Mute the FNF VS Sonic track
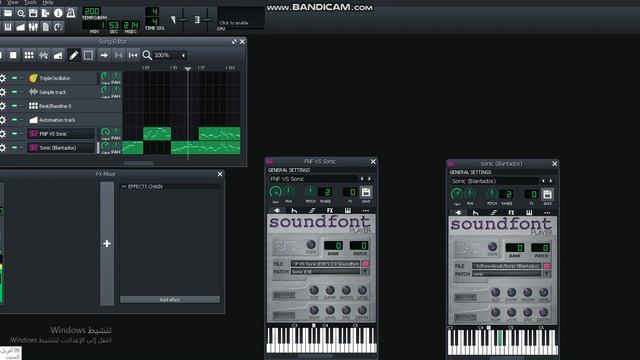The image size is (640, 360). (x=14, y=133)
